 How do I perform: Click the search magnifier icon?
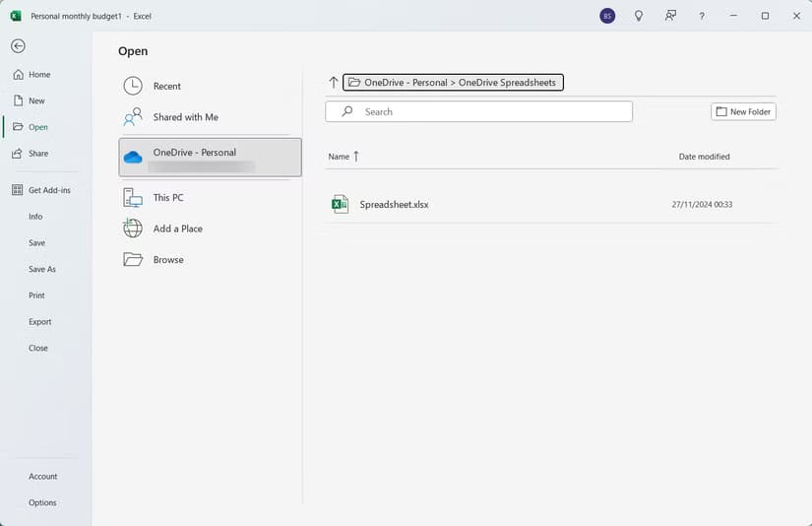(347, 111)
